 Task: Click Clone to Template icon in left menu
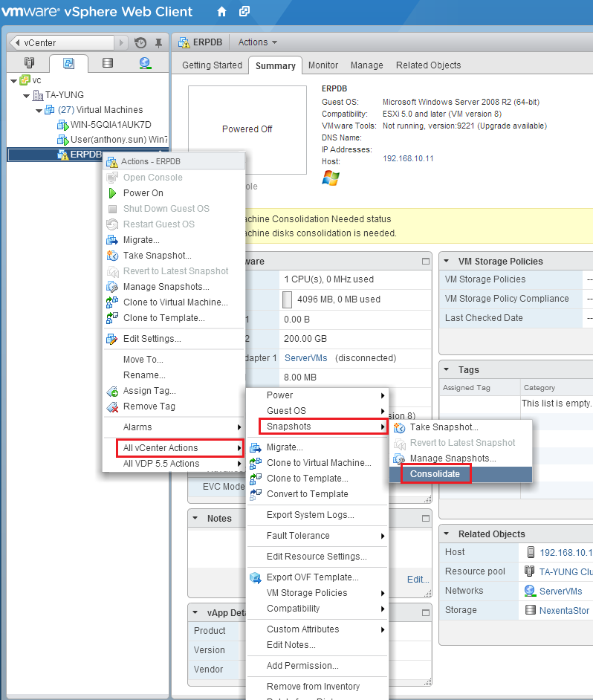pyautogui.click(x=112, y=318)
